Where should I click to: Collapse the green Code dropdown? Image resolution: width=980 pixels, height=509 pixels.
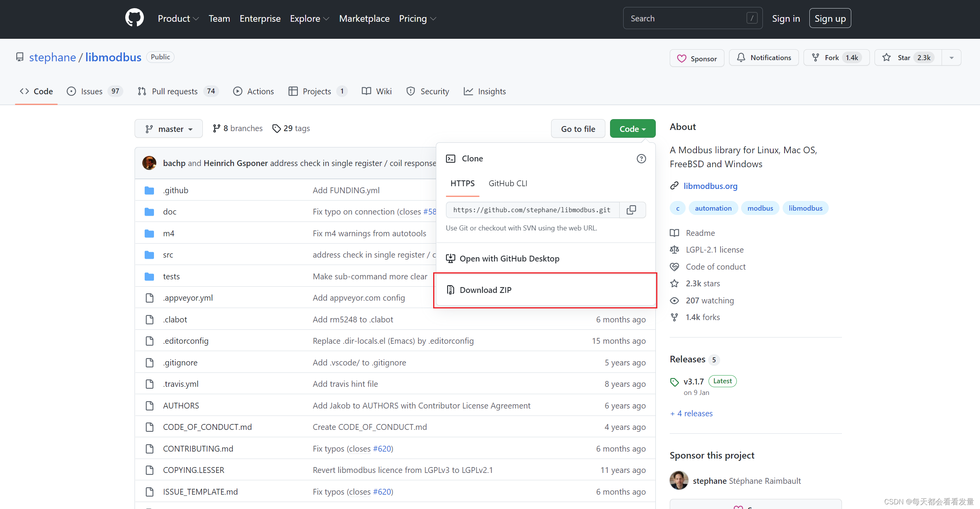click(632, 129)
